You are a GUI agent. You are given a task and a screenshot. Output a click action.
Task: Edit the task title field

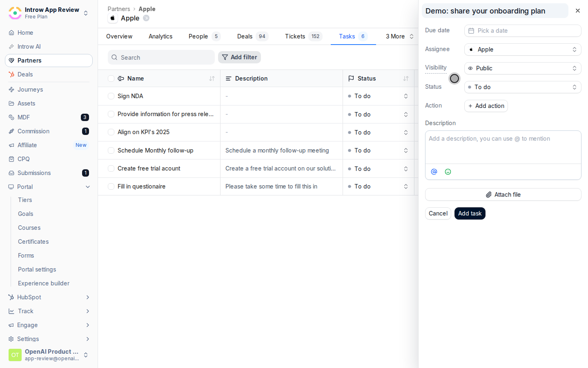click(x=495, y=11)
